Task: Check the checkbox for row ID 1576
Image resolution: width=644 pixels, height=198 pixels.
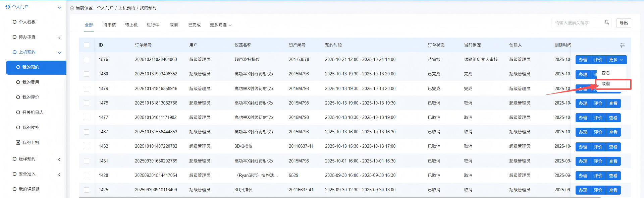Action: pyautogui.click(x=87, y=60)
